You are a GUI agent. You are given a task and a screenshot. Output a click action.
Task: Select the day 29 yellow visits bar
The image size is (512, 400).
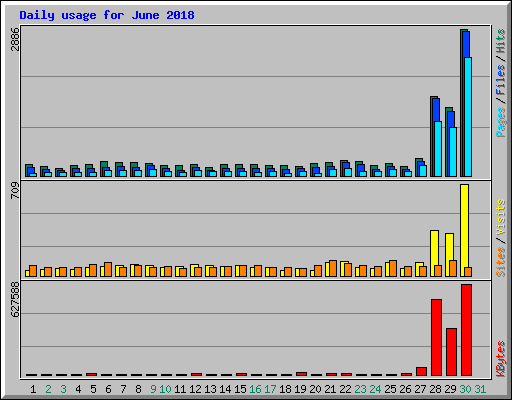coord(449,255)
